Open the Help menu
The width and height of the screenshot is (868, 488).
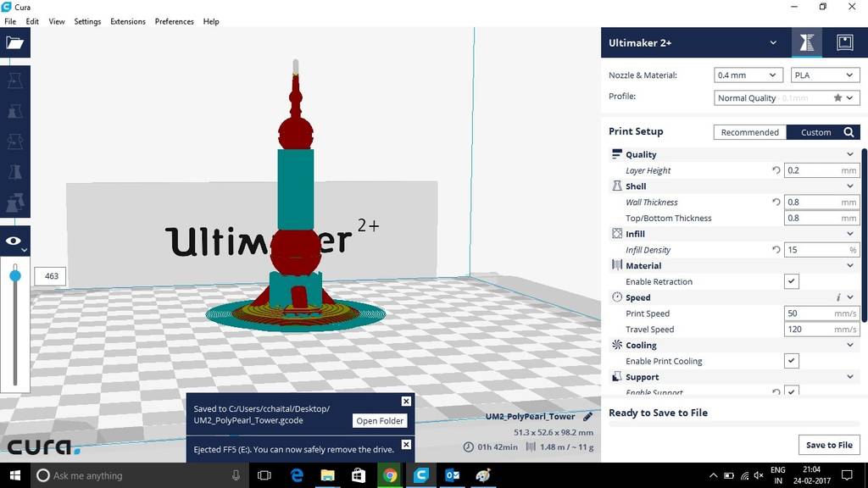[x=211, y=21]
